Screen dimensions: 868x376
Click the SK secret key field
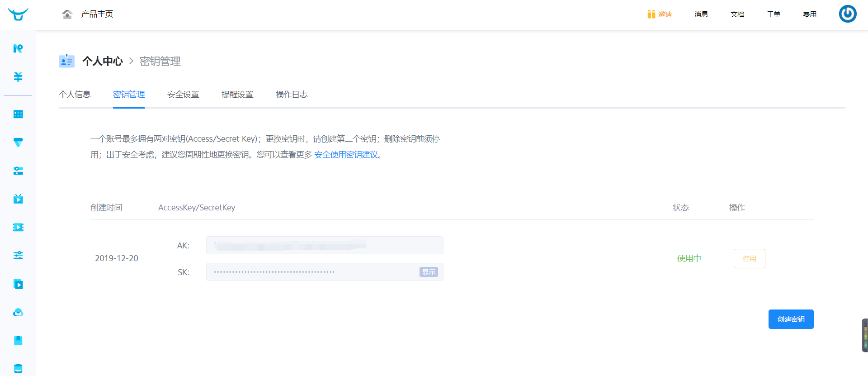tap(325, 272)
